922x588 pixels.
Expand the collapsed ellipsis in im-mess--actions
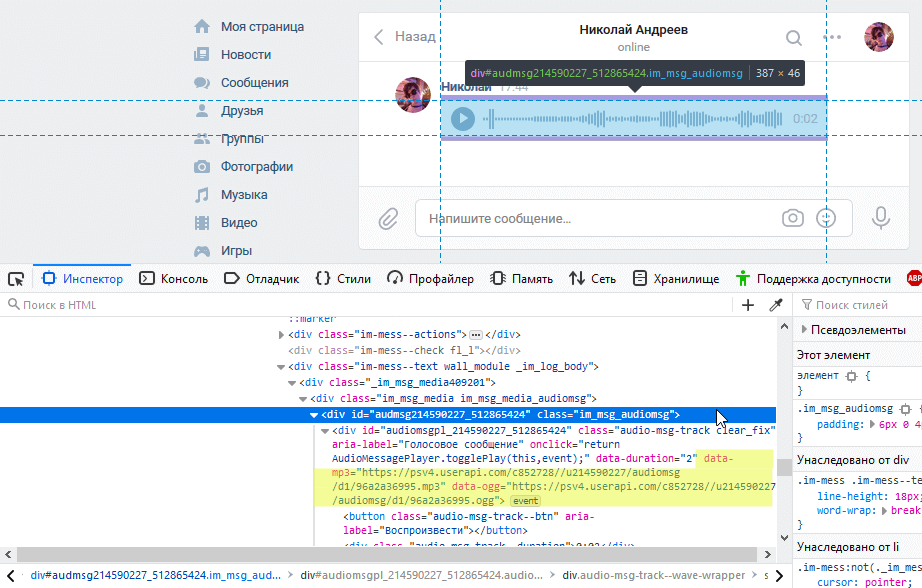(x=476, y=335)
